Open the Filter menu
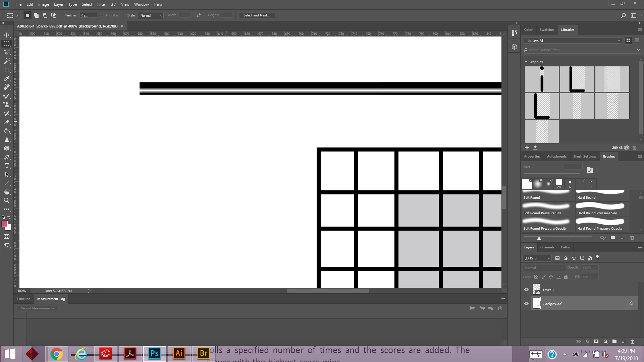 click(101, 4)
